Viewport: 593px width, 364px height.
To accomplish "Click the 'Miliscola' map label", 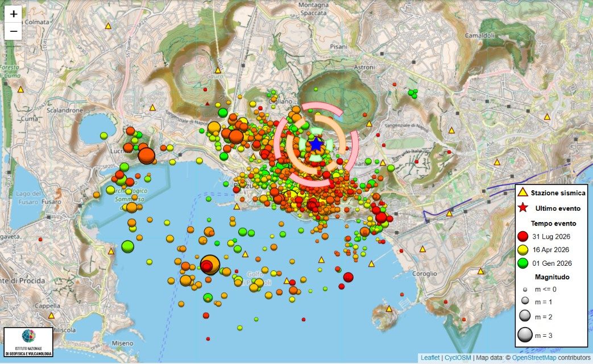I will 64,329.
